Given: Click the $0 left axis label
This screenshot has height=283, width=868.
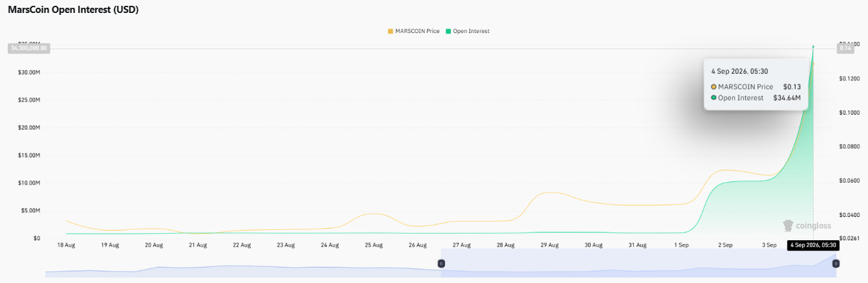Looking at the screenshot, I should pyautogui.click(x=37, y=238).
